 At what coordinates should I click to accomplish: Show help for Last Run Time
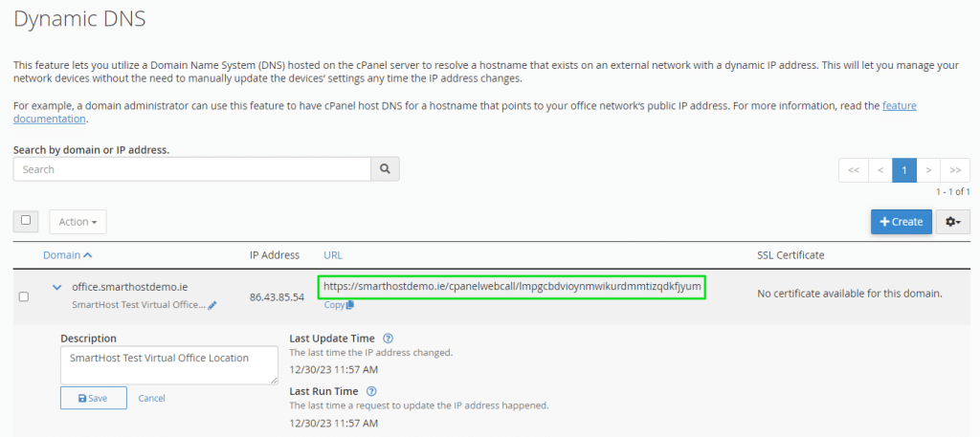pyautogui.click(x=371, y=391)
